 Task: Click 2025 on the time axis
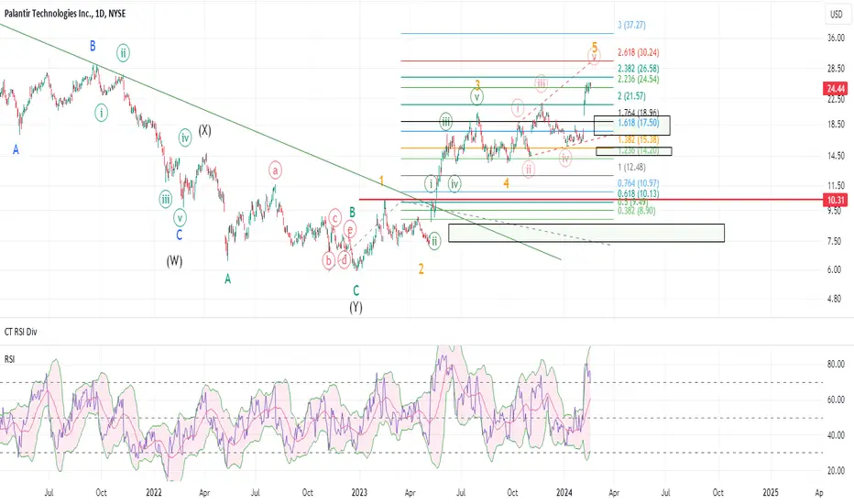pyautogui.click(x=770, y=493)
